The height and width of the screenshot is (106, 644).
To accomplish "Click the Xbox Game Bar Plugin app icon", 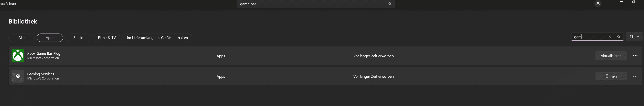I will click(x=18, y=56).
